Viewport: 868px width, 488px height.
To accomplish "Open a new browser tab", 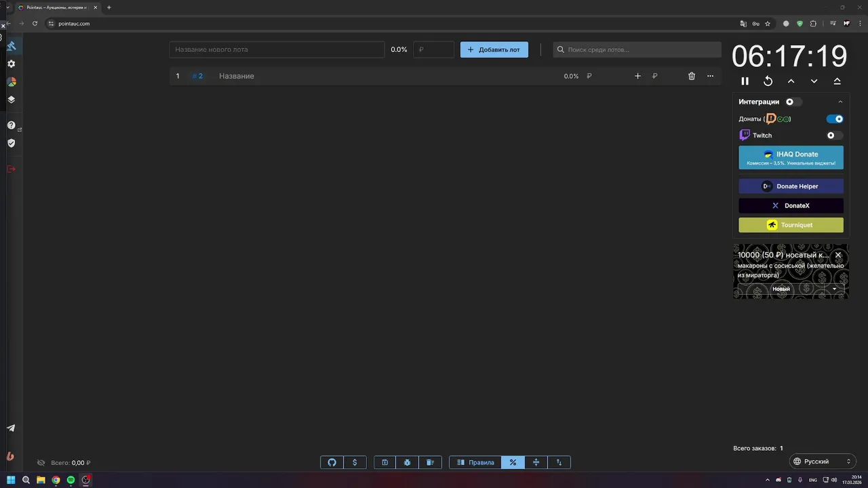I will (x=109, y=7).
